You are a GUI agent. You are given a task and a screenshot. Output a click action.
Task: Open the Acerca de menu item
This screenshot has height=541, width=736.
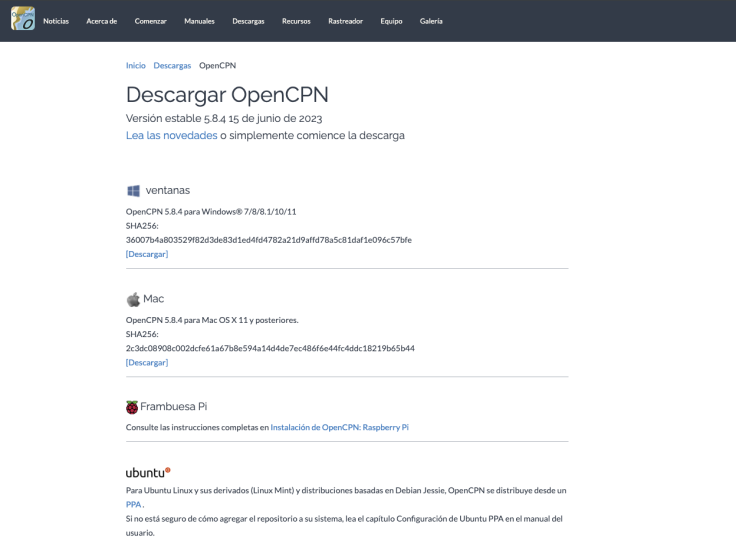pyautogui.click(x=101, y=21)
